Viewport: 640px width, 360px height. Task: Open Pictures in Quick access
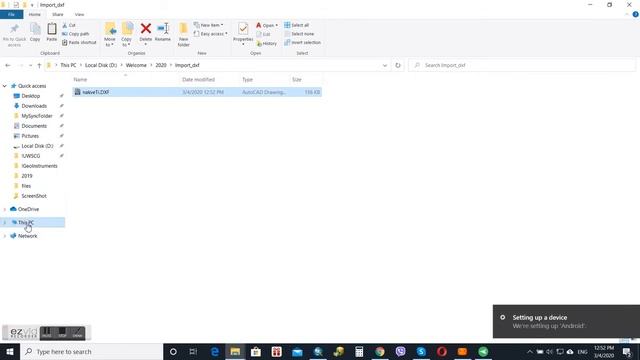[30, 136]
